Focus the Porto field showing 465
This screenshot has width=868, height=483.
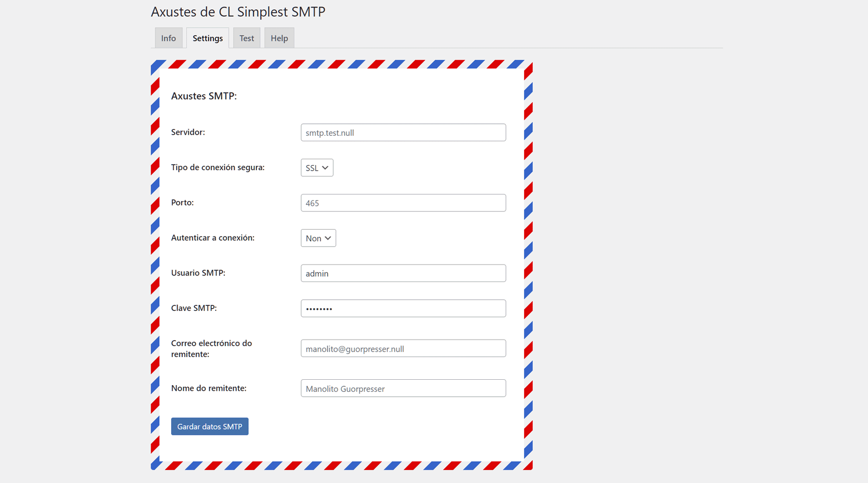pos(403,203)
